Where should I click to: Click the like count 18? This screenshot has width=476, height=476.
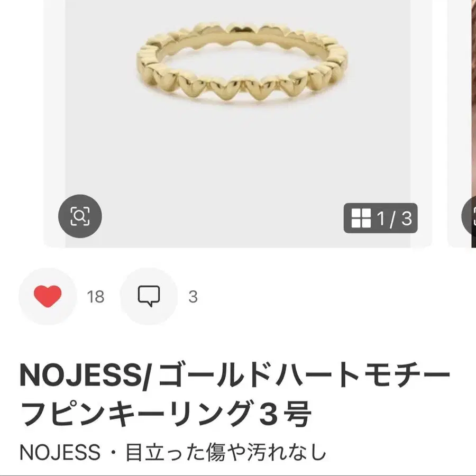point(96,297)
